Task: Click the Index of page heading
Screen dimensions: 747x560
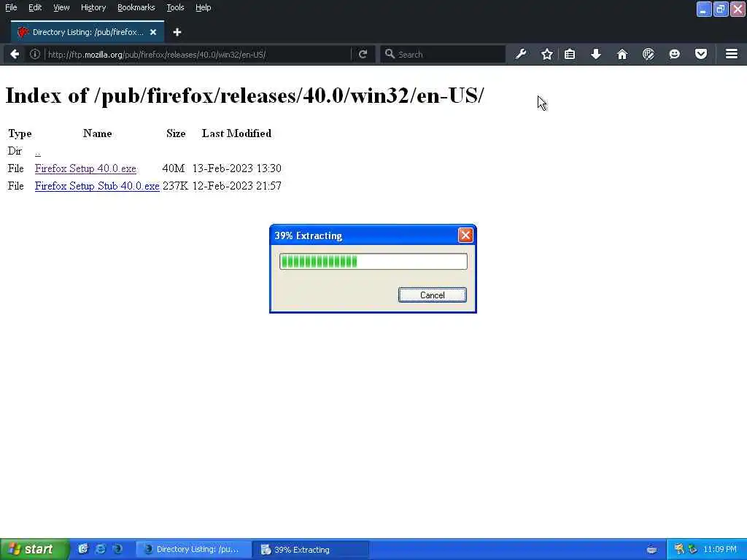Action: [x=245, y=96]
